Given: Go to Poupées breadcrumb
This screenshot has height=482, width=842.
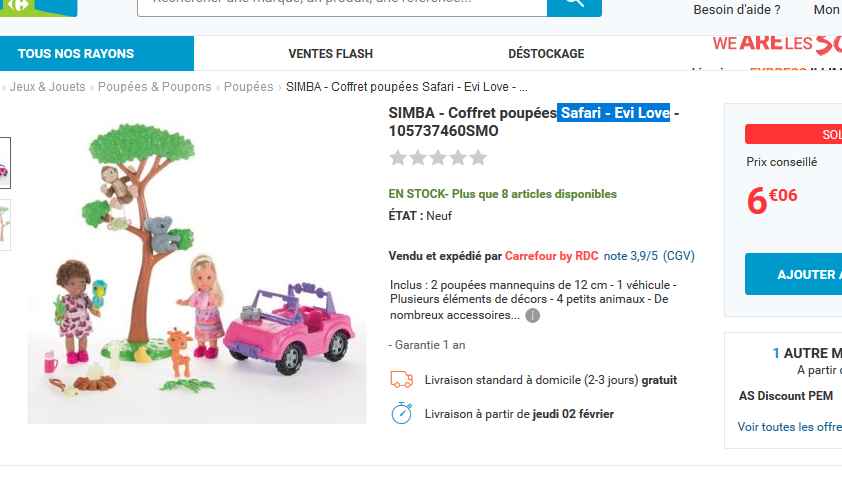Looking at the screenshot, I should pos(249,87).
